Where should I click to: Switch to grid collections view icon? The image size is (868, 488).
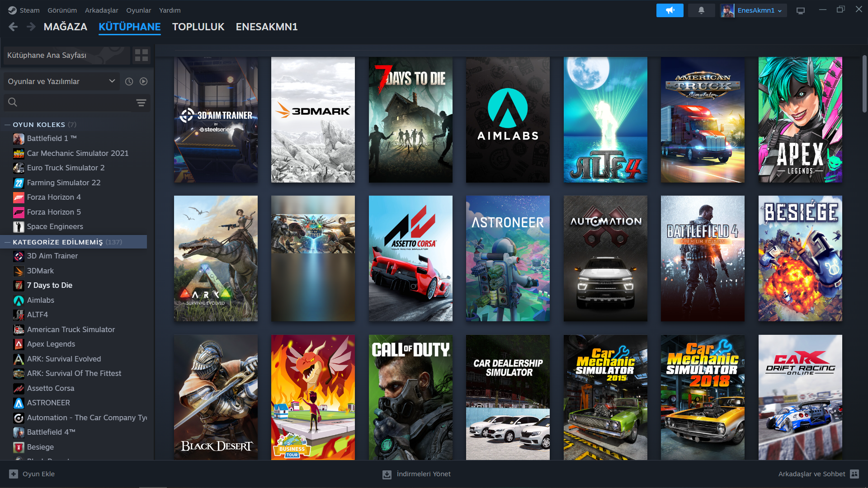pos(142,55)
